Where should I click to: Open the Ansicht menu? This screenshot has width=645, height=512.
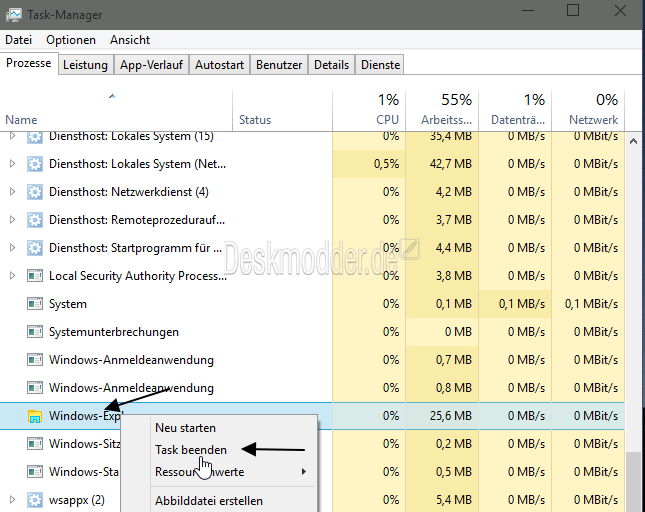[x=130, y=40]
